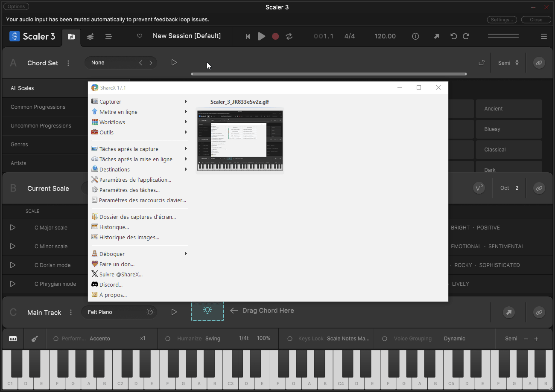Open the Options button in the title bar
This screenshot has width=555, height=392.
16,6
